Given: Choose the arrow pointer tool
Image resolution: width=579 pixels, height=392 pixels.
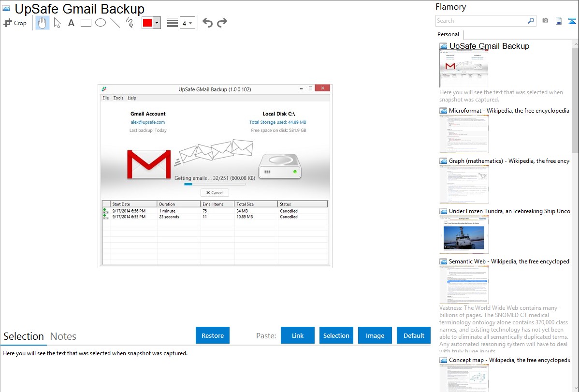Looking at the screenshot, I should (x=58, y=23).
